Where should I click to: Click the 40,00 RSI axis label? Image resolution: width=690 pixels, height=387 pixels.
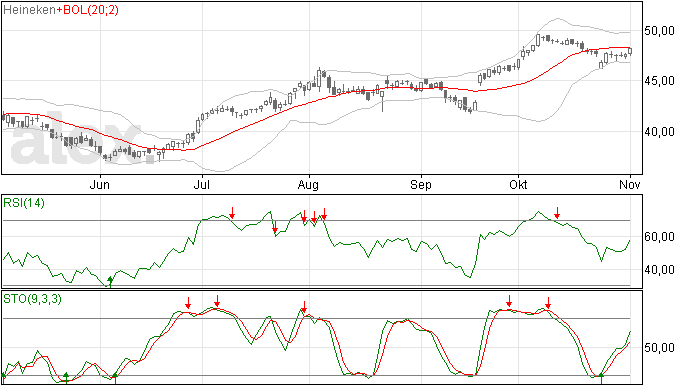(x=659, y=270)
